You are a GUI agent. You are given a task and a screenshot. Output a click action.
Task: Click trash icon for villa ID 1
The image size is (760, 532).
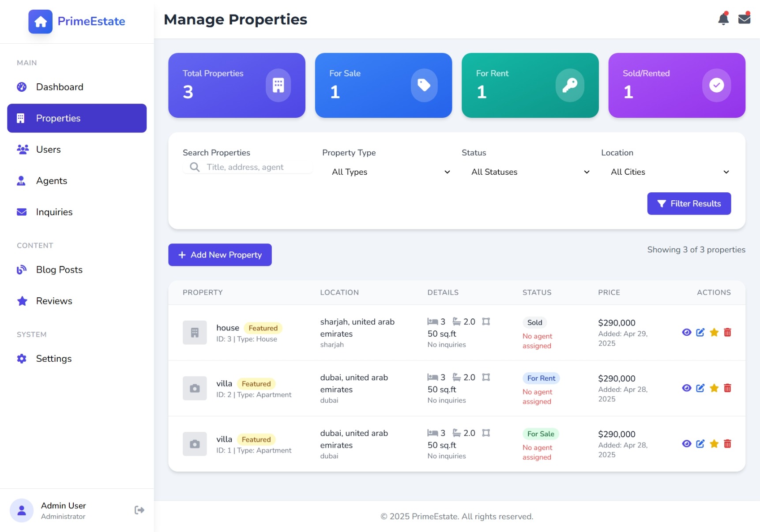click(727, 444)
